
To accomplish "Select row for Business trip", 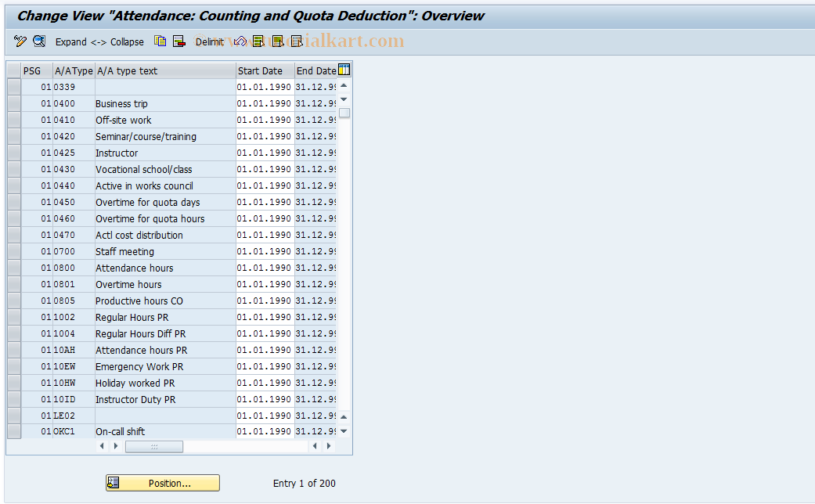I will 14,103.
